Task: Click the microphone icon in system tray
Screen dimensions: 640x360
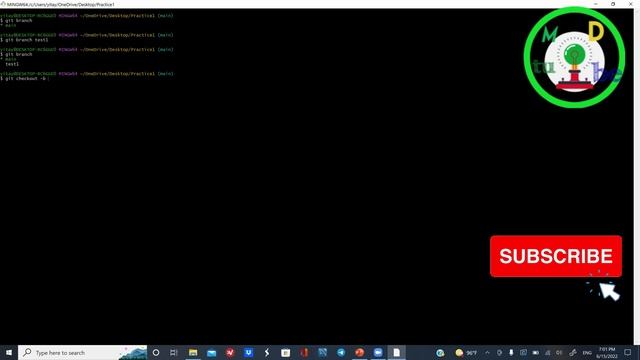Action: pyautogui.click(x=511, y=352)
